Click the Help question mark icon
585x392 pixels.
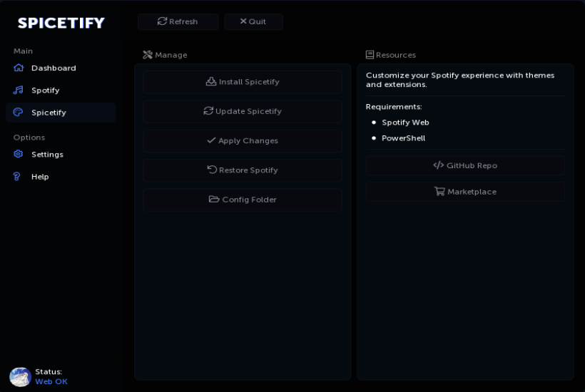tap(17, 176)
